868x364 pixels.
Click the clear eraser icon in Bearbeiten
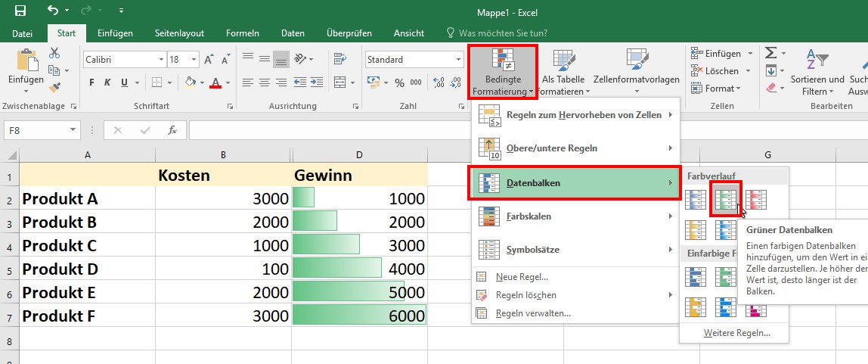click(771, 88)
